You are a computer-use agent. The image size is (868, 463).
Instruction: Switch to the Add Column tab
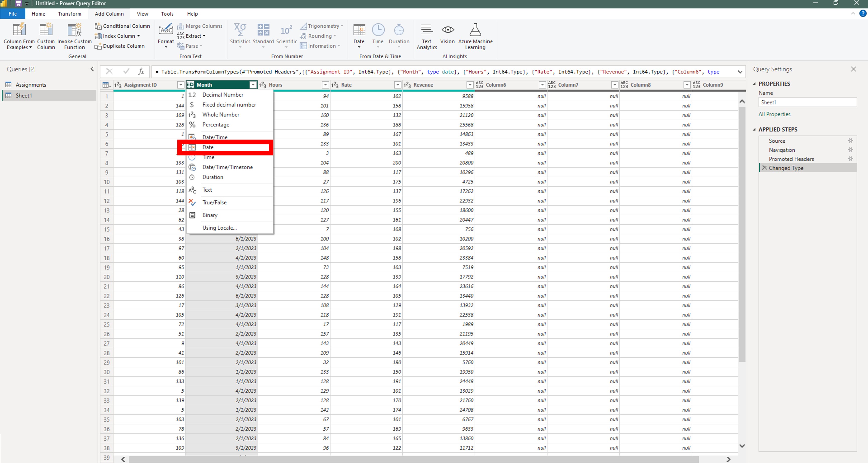pos(109,14)
